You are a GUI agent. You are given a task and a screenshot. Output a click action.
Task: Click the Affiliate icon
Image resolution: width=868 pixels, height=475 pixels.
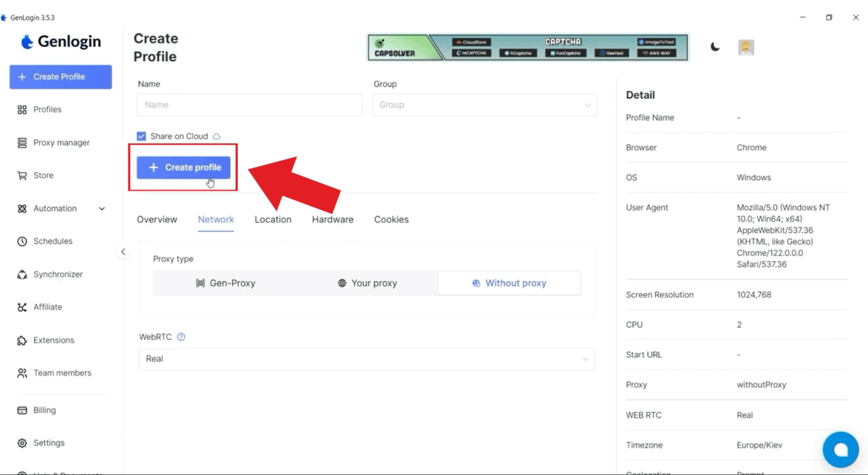point(22,307)
